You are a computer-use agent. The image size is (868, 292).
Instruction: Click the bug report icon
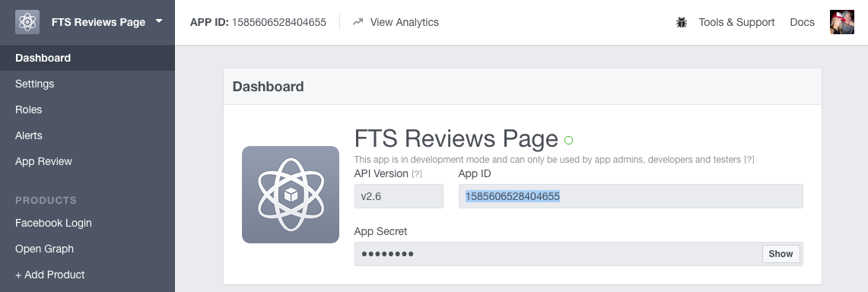[x=682, y=22]
